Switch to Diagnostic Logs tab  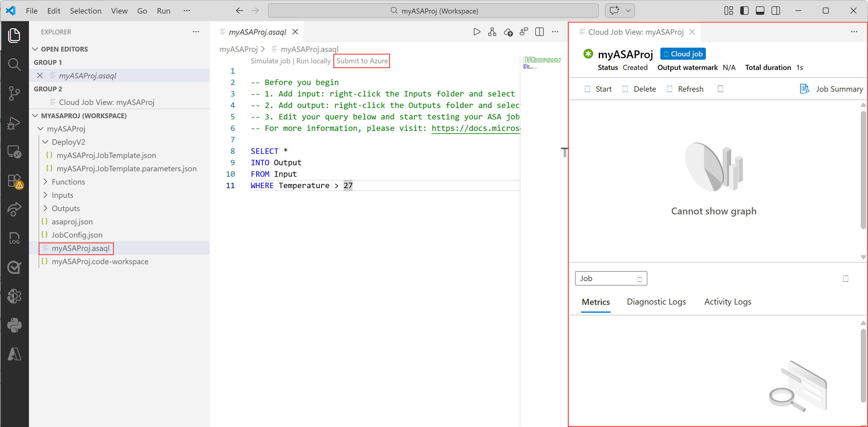(656, 302)
